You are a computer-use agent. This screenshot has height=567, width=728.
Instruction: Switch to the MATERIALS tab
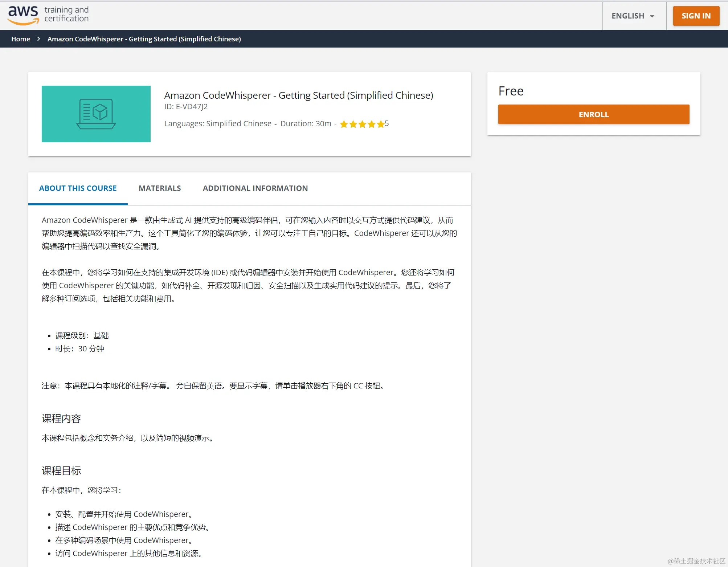click(x=160, y=188)
